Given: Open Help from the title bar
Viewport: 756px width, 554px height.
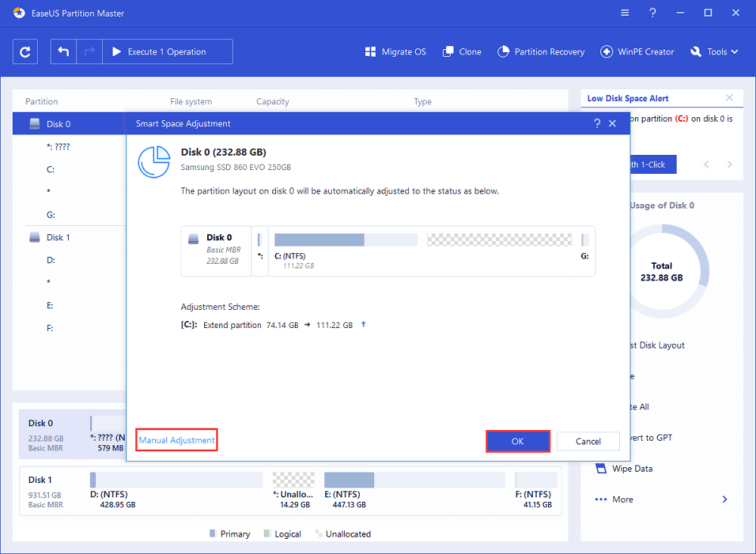Looking at the screenshot, I should click(x=652, y=12).
